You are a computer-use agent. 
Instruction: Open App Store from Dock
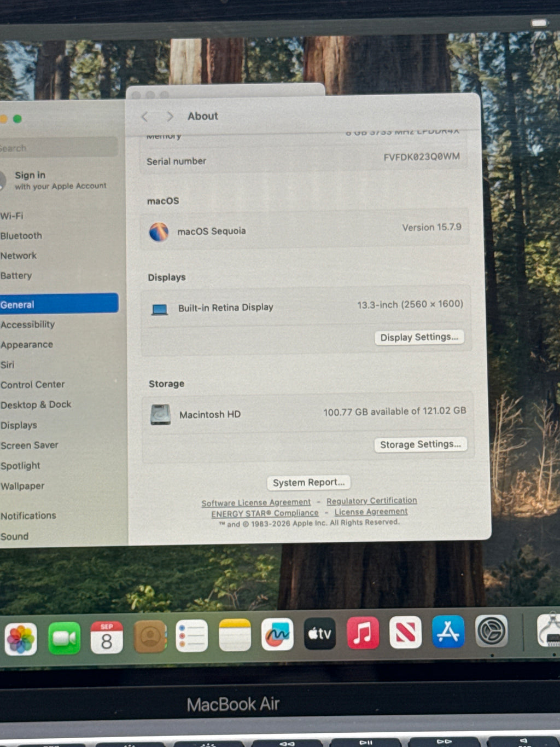point(448,632)
